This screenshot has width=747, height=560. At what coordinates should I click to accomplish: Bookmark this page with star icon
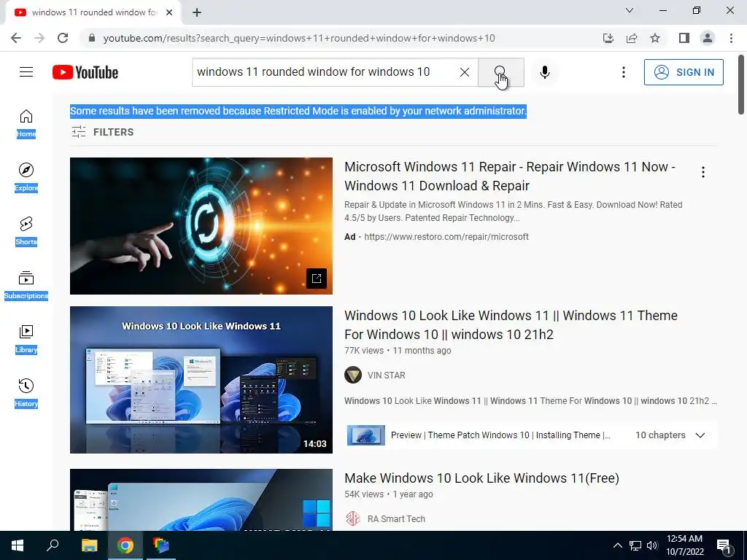click(x=655, y=38)
